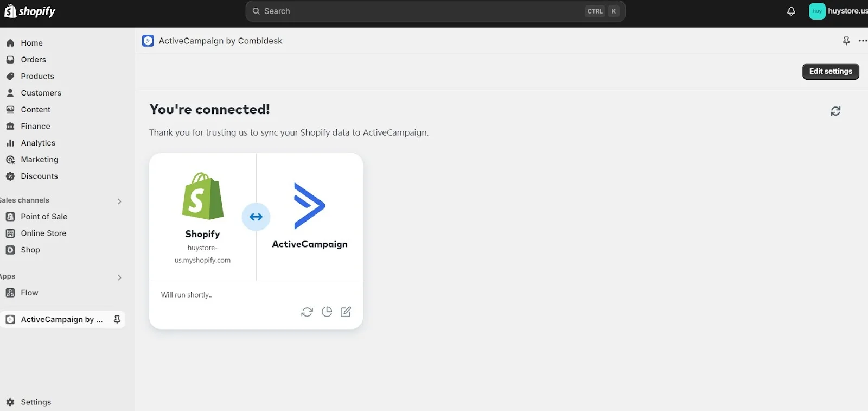Click the Marketing target icon
Viewport: 868px width, 411px height.
click(10, 160)
